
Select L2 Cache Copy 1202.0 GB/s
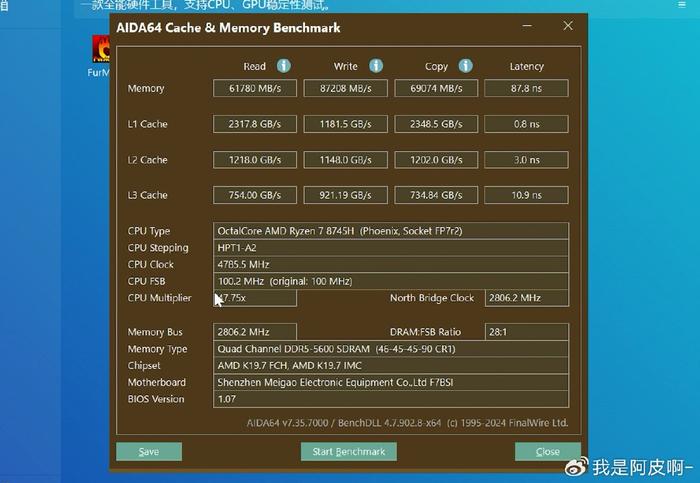[x=436, y=160]
